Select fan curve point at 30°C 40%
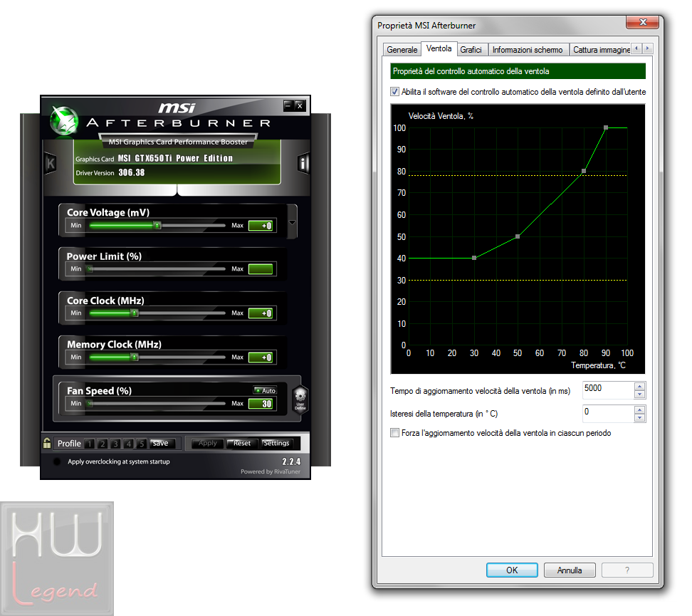Viewport: 692px width, 616px height. [x=474, y=258]
